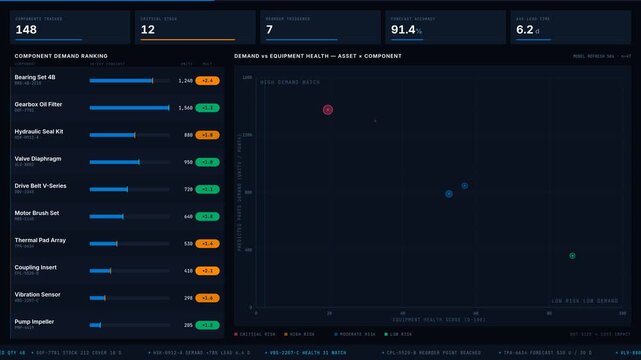The width and height of the screenshot is (641, 360).
Task: Click the green multiplier badge for Drive Belt V-Series
Action: 207,190
